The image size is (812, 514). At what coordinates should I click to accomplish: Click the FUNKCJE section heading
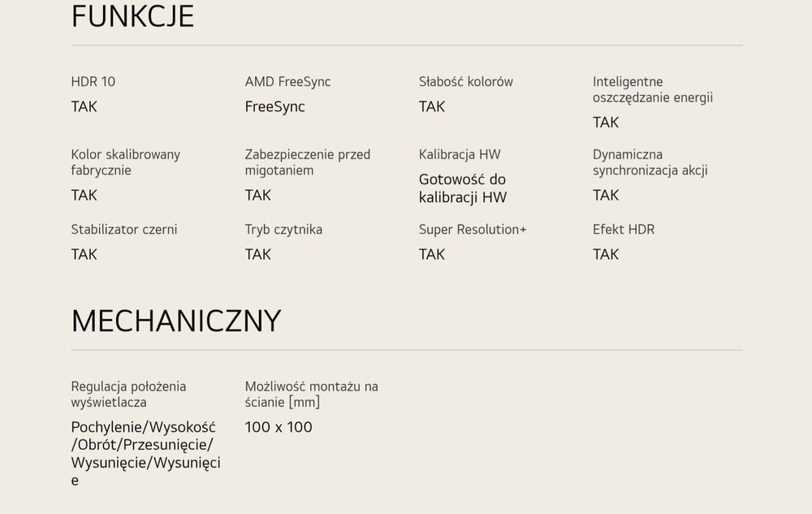point(132,16)
